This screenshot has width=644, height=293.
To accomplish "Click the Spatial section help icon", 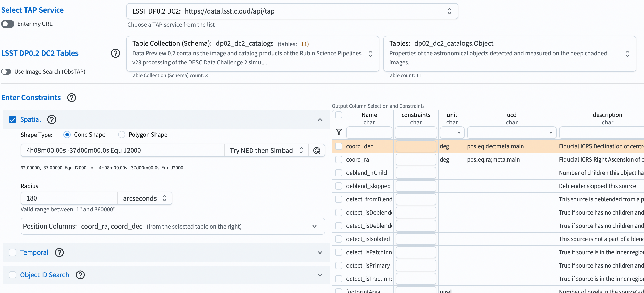I will [x=52, y=119].
